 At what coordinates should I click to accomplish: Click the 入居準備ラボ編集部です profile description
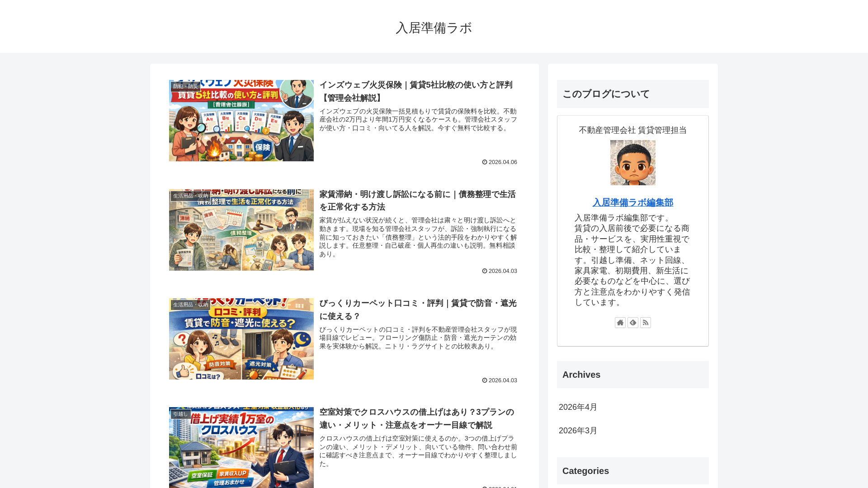click(x=633, y=260)
